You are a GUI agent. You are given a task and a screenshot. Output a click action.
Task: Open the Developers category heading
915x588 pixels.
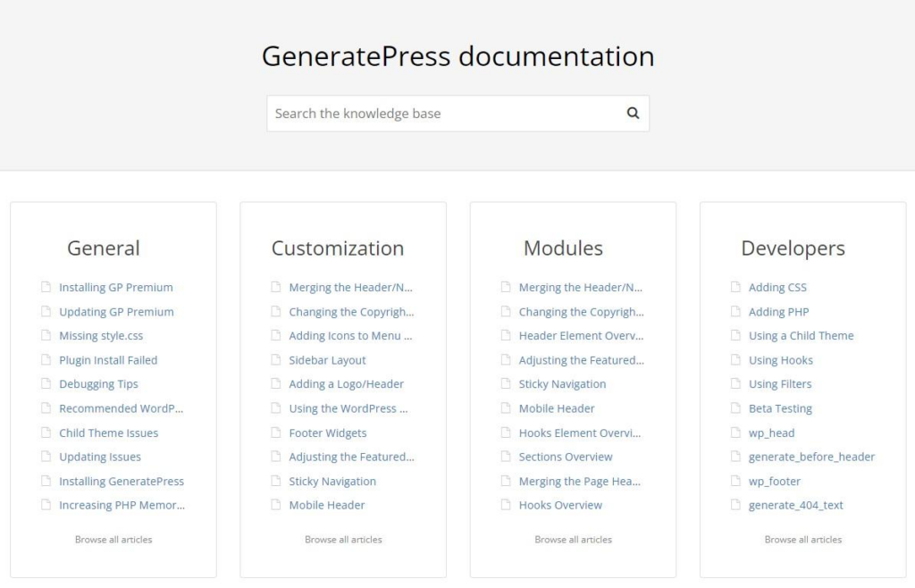point(793,248)
